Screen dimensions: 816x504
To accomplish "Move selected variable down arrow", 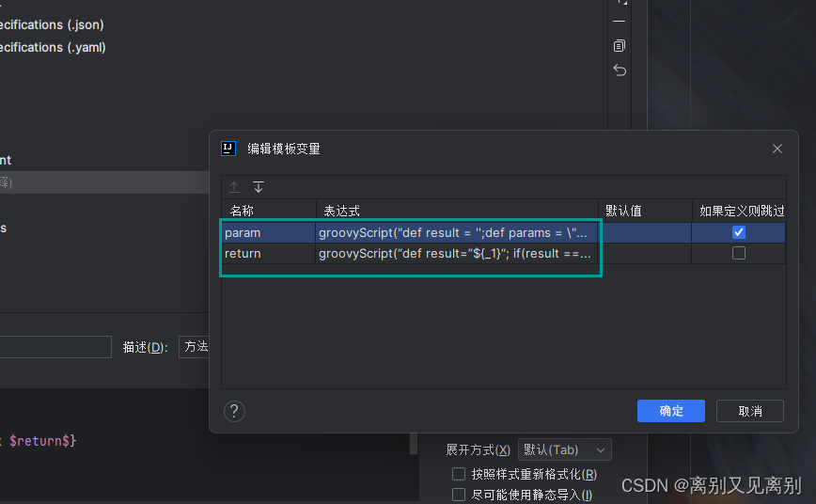I will (259, 187).
